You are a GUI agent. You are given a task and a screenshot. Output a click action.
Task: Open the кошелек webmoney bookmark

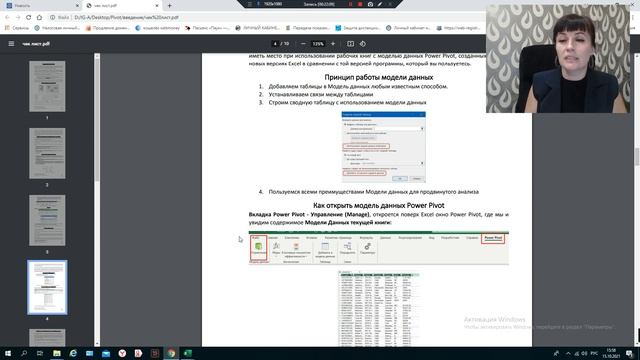pos(158,28)
